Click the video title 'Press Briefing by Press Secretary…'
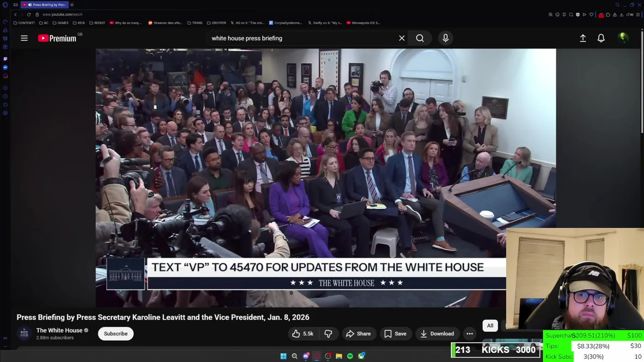This screenshot has height=362, width=644. (163, 317)
